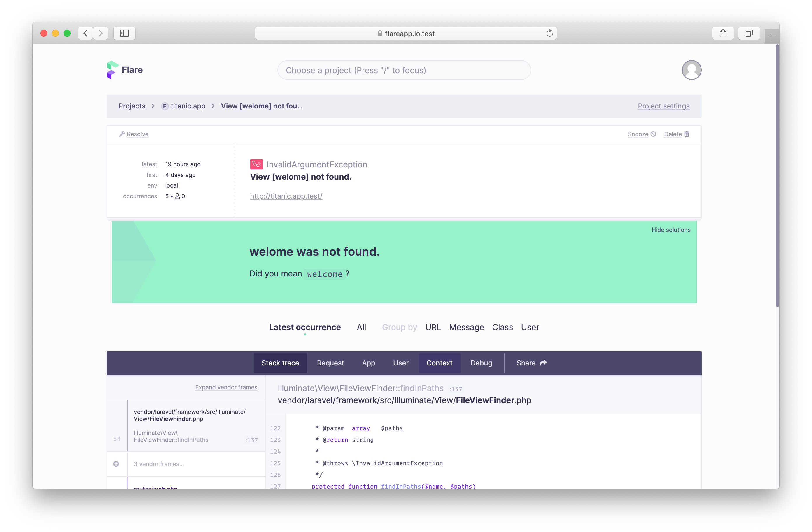This screenshot has width=812, height=532.
Task: Select the FileViewFinder.php stack frame
Action: 186,426
